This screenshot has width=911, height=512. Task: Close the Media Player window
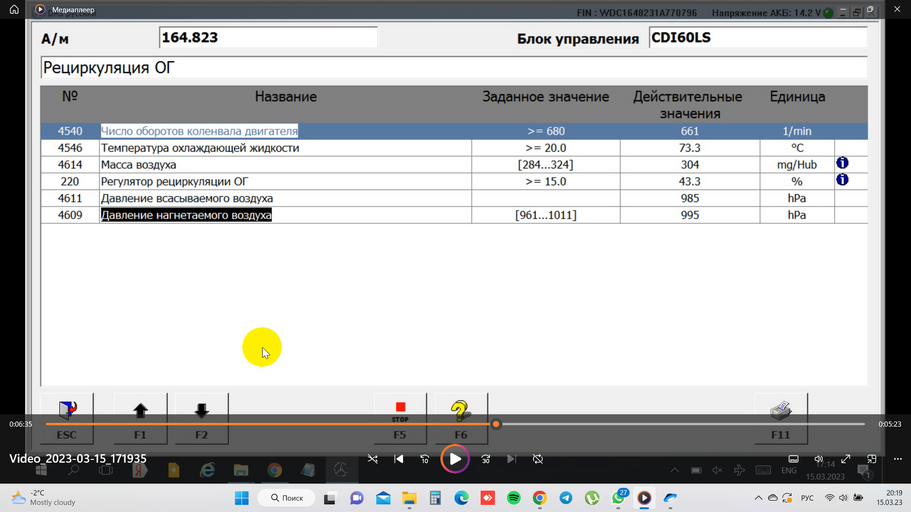(897, 9)
